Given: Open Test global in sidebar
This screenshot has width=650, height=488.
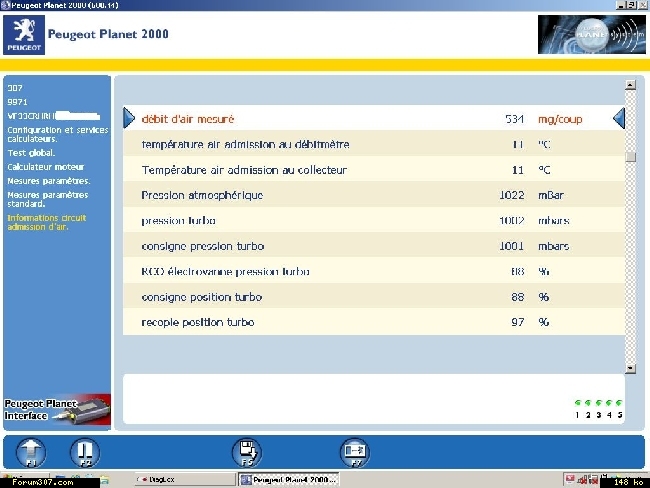Looking at the screenshot, I should pos(31,153).
